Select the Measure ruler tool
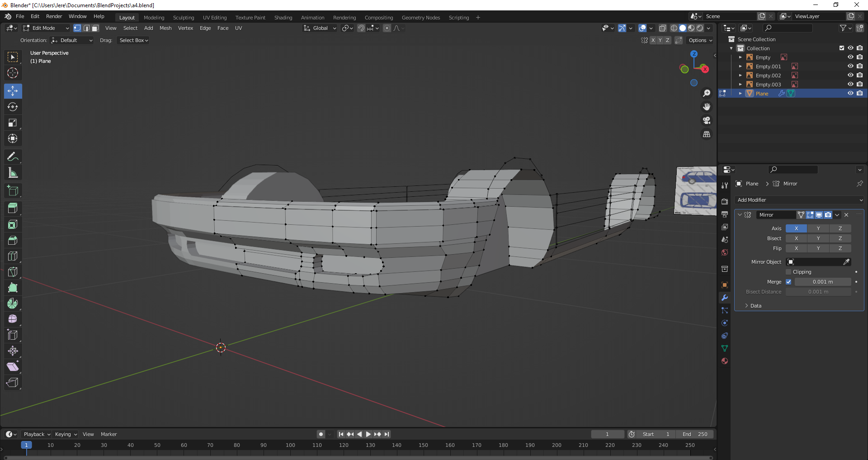This screenshot has width=868, height=460. coord(13,173)
